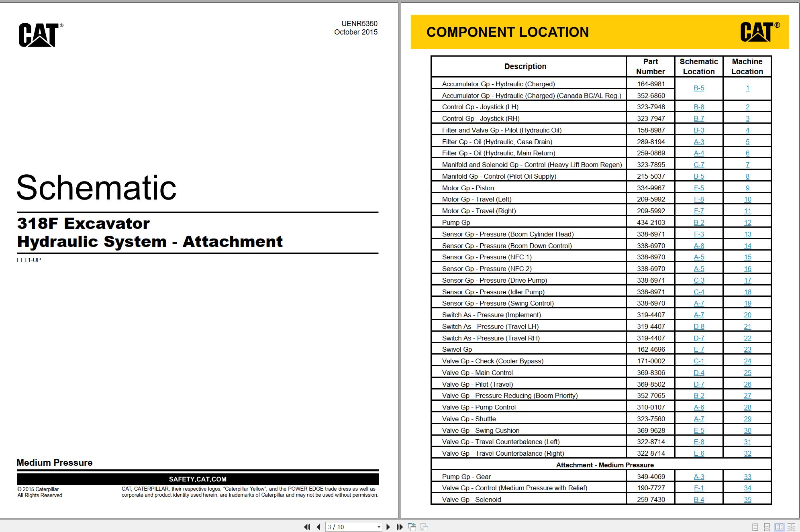
Task: Open machine location 1 link
Action: click(x=747, y=88)
